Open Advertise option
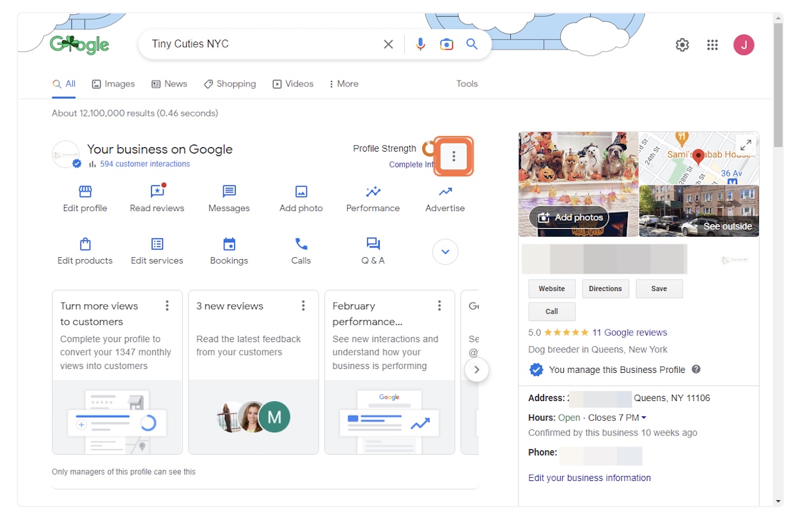 [445, 199]
